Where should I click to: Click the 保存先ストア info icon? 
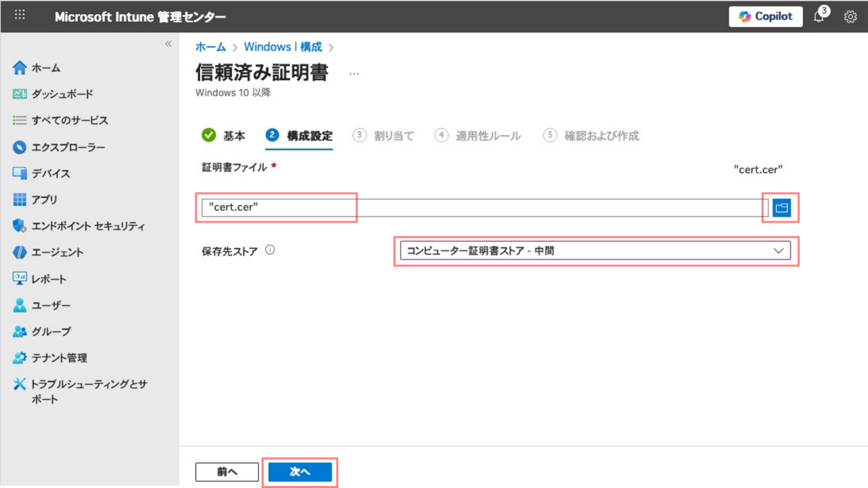tap(270, 250)
